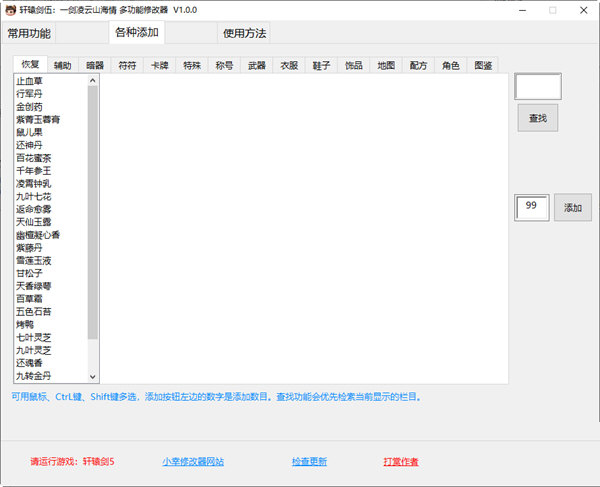Switch to the 配方 category tab

[418, 65]
